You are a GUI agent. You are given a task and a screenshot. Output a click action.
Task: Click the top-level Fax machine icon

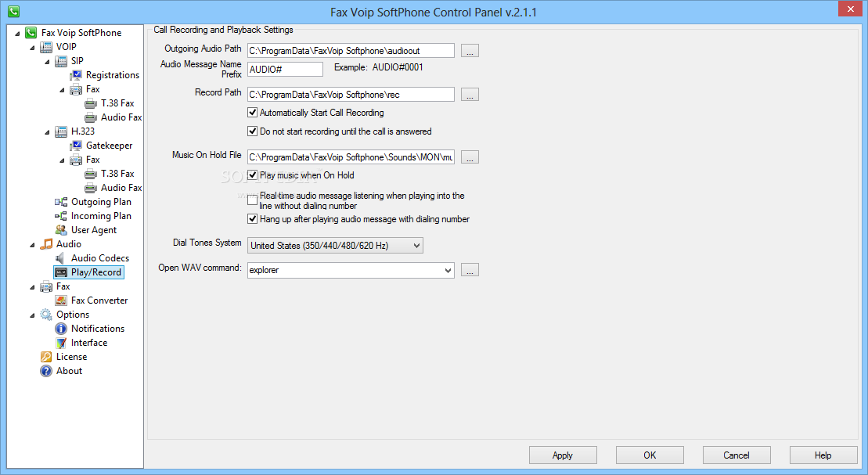(x=46, y=286)
